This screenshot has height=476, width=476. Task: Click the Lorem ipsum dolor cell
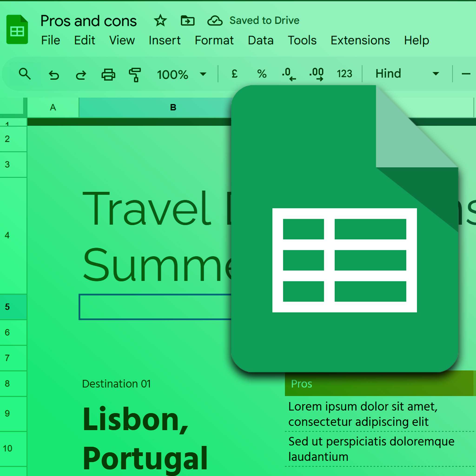[x=363, y=414]
